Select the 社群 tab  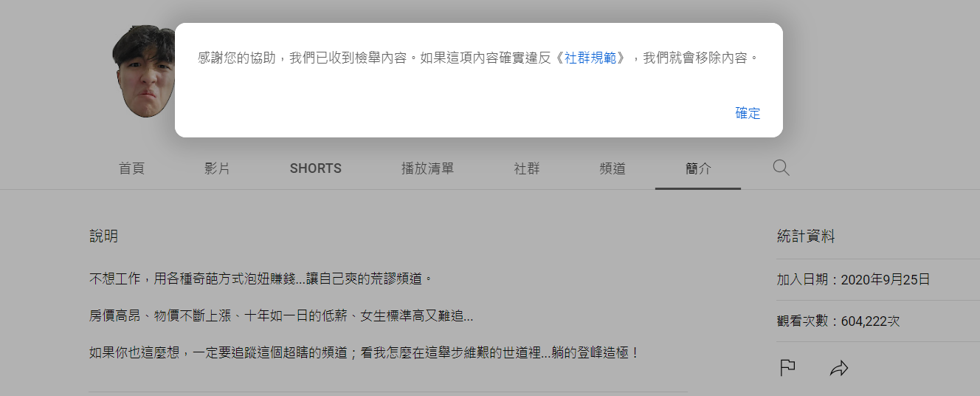tap(527, 168)
